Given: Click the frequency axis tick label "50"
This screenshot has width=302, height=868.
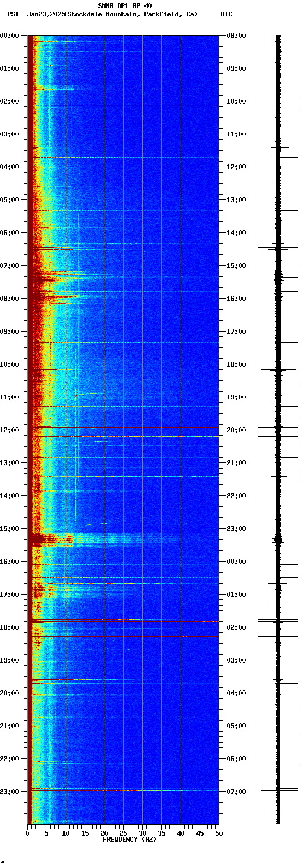Looking at the screenshot, I should 219,833.
